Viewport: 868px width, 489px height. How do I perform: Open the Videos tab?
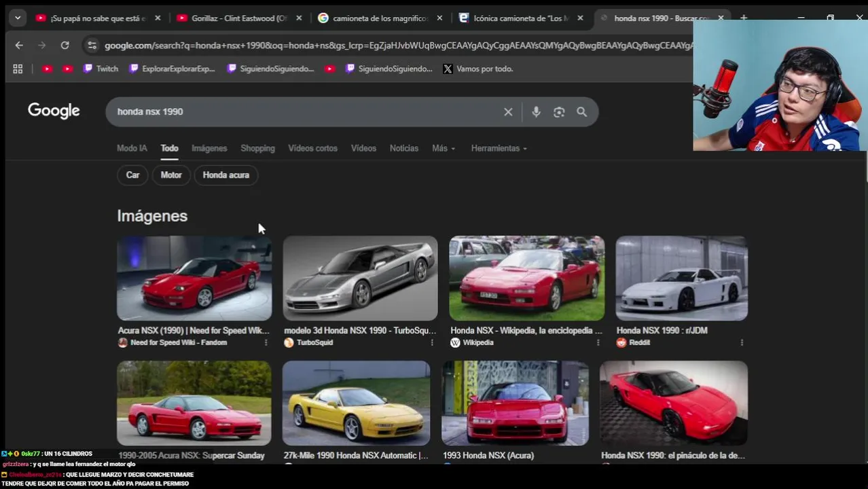363,148
